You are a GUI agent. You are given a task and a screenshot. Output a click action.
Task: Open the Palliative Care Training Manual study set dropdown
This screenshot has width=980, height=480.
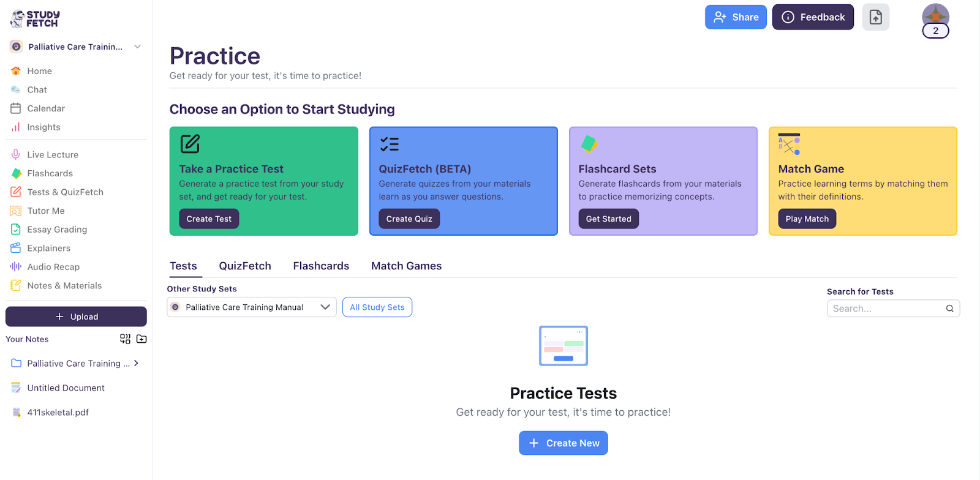pyautogui.click(x=251, y=307)
